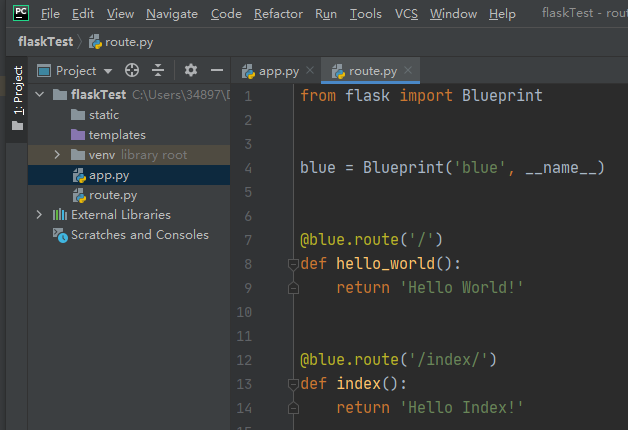Click line number 1 in the gutter
Screen dimensions: 628x430
coord(248,96)
